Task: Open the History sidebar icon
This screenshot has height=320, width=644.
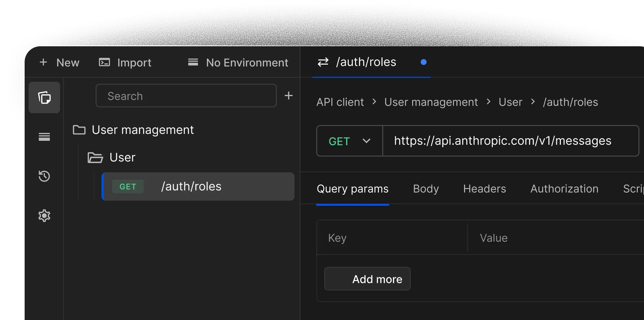Action: pos(44,176)
